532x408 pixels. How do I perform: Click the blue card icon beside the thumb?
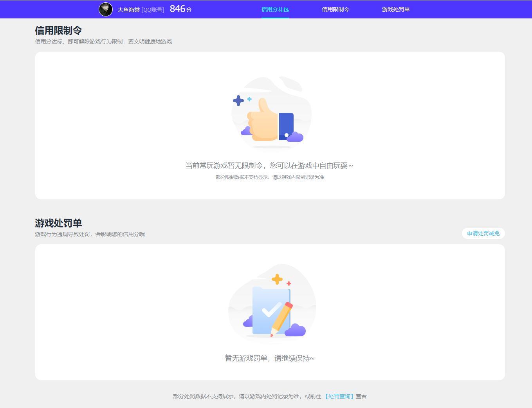click(287, 126)
